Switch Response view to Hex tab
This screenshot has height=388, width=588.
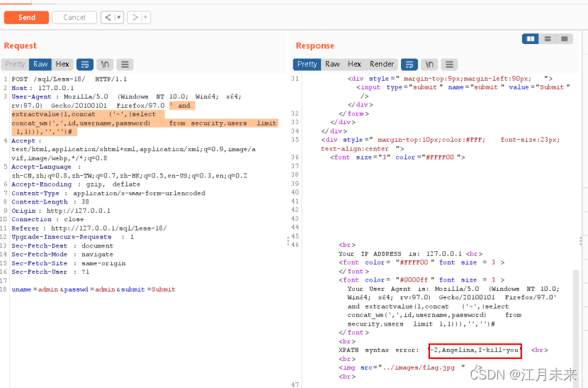point(354,65)
